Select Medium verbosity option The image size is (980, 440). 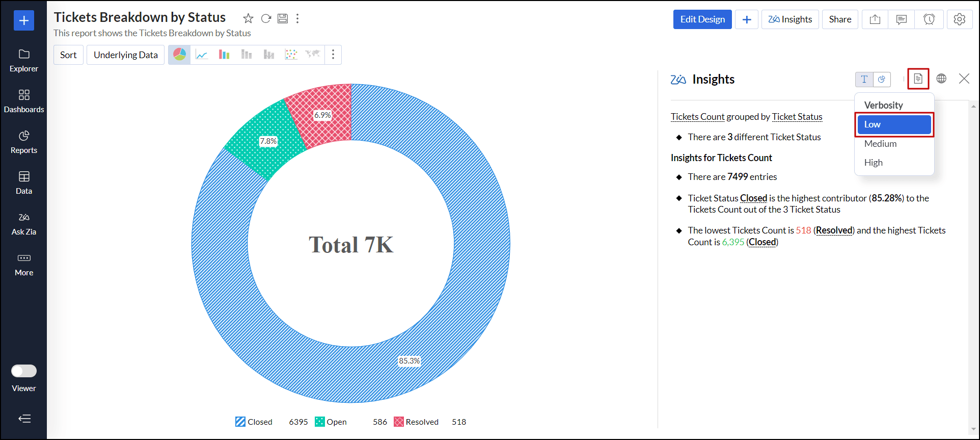(880, 144)
